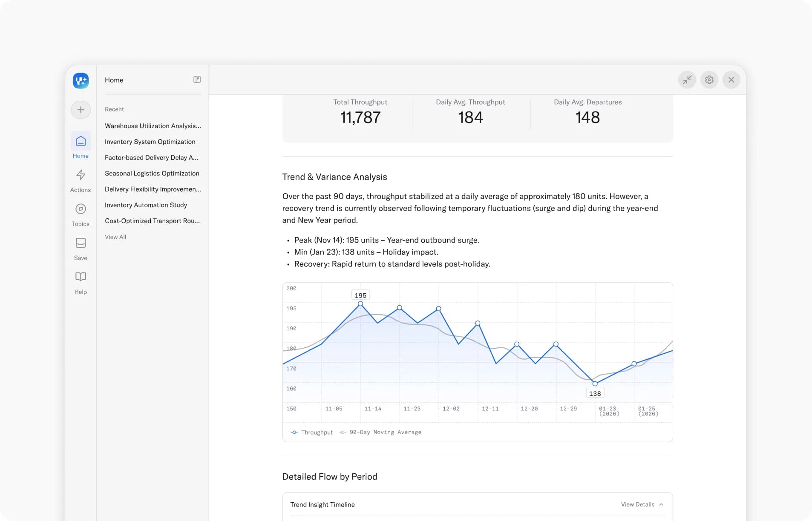Collapse the sidebar panel icon

pyautogui.click(x=197, y=80)
